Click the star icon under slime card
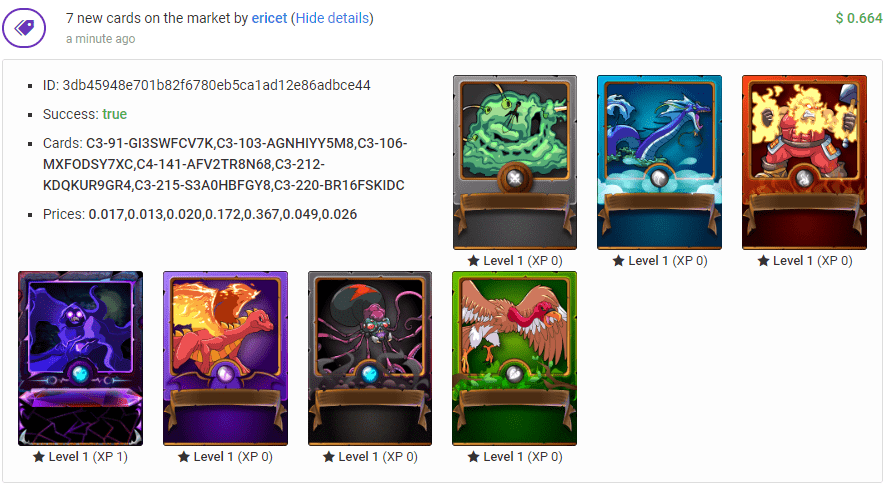Image resolution: width=892 pixels, height=489 pixels. tap(473, 261)
